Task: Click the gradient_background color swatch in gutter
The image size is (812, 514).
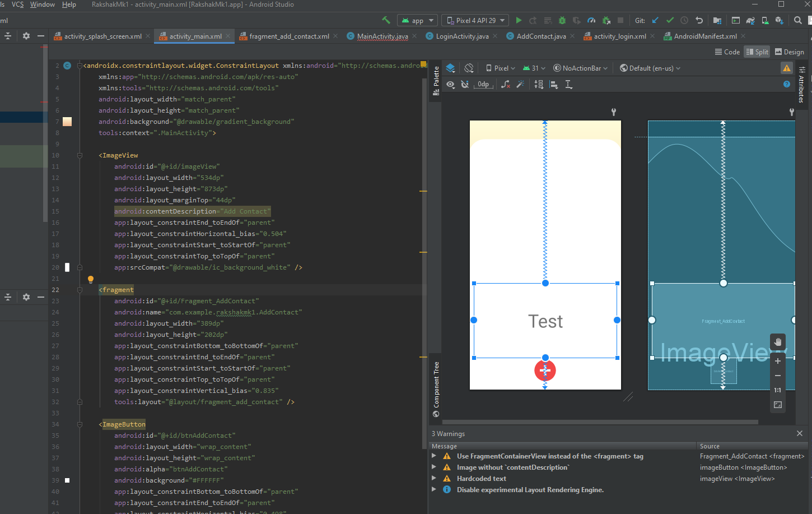Action: [67, 122]
